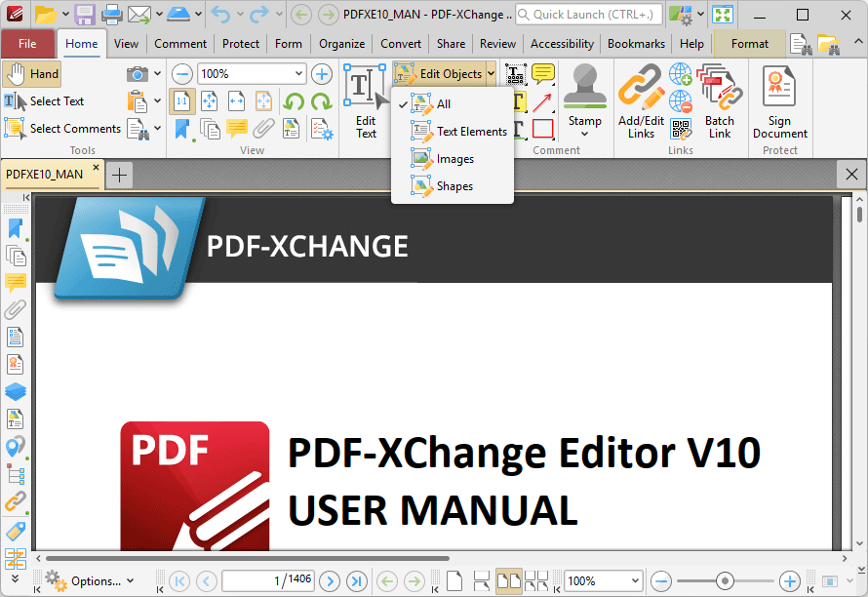Expand the Options dropdown in status bar
This screenshot has width=868, height=597.
coord(131,581)
